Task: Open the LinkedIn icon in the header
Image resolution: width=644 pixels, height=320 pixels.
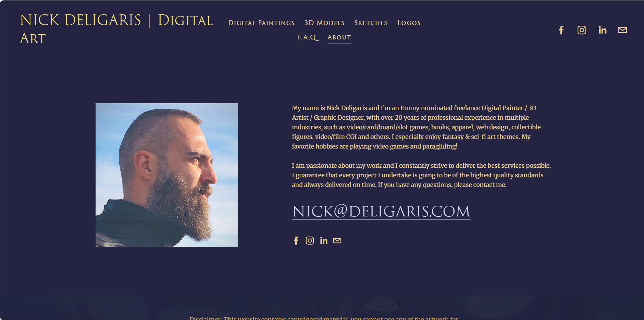Action: pos(603,30)
